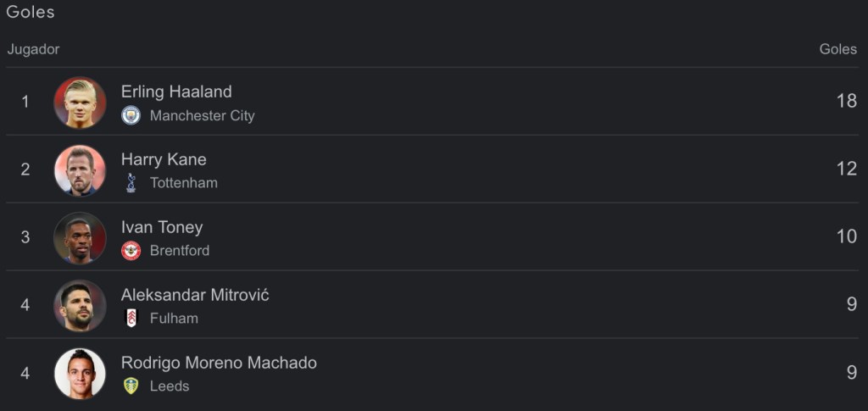
Task: Select the Tottenham team name text
Action: (183, 183)
